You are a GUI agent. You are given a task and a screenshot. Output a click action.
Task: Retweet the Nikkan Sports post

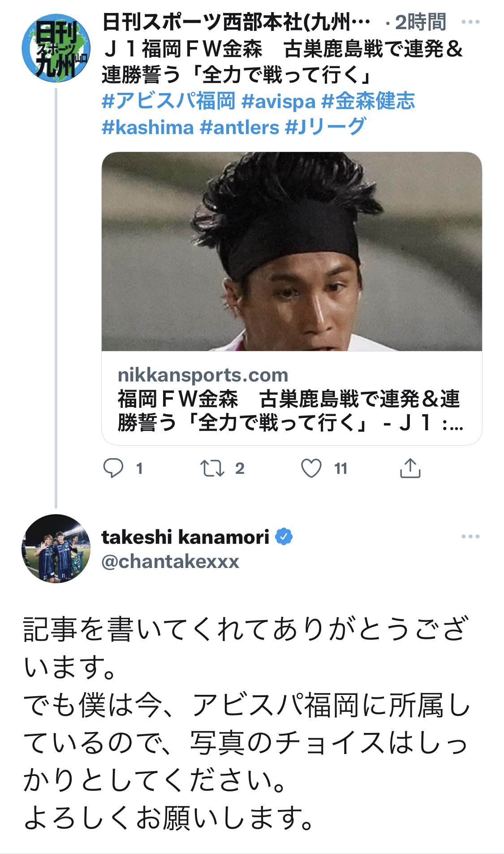pyautogui.click(x=212, y=468)
